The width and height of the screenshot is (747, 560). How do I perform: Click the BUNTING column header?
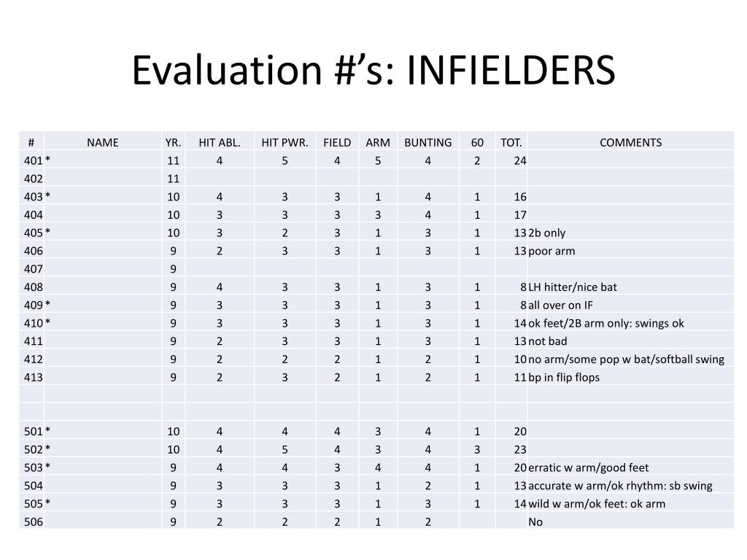click(427, 142)
